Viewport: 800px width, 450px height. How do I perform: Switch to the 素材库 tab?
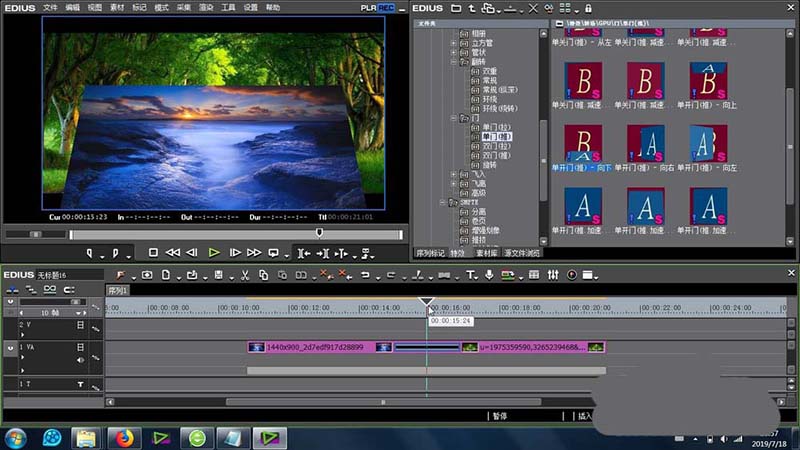484,255
